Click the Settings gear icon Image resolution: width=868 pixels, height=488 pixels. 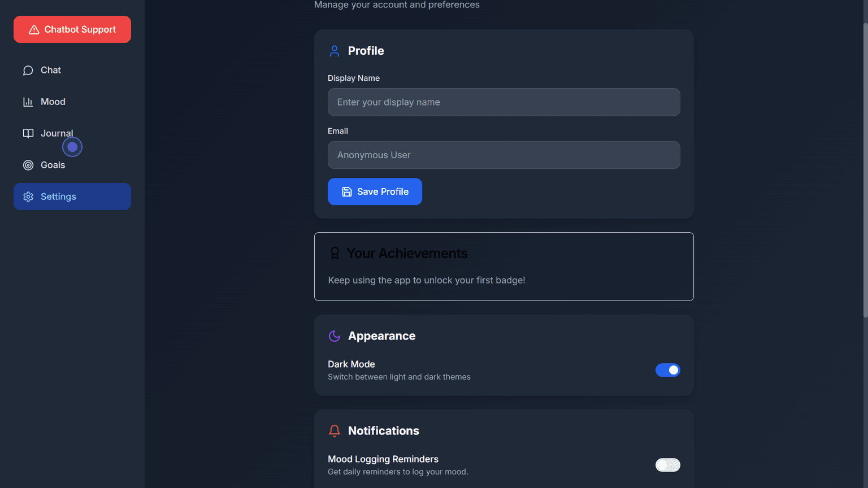[28, 197]
